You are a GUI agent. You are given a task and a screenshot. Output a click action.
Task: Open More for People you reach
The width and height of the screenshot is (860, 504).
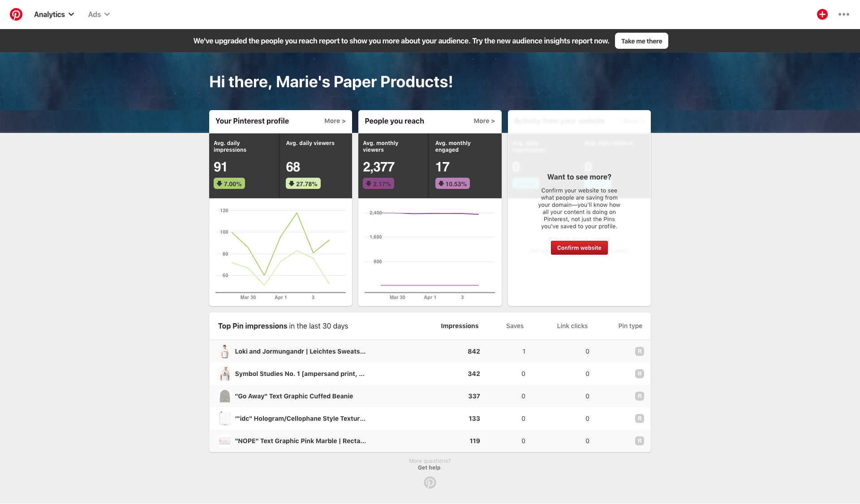click(484, 121)
